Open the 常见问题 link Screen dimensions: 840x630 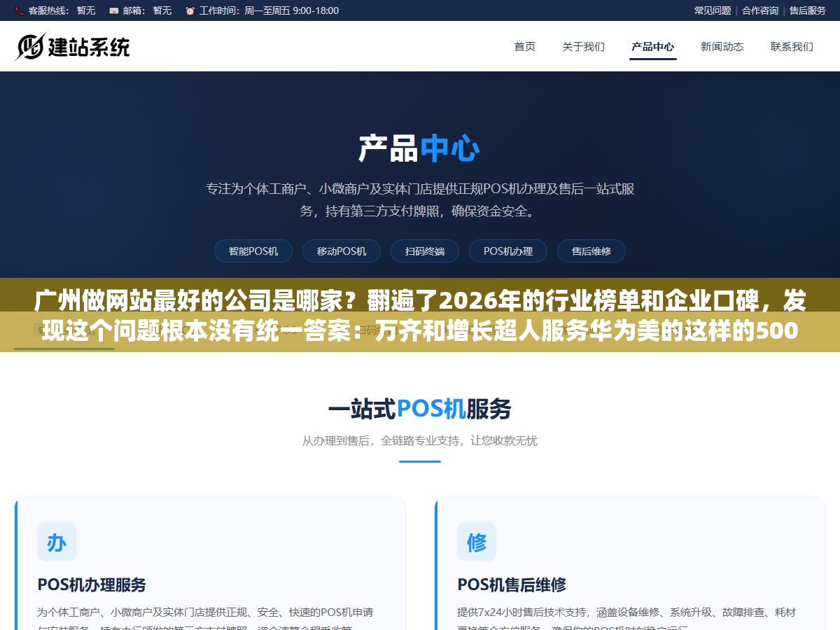[x=713, y=10]
